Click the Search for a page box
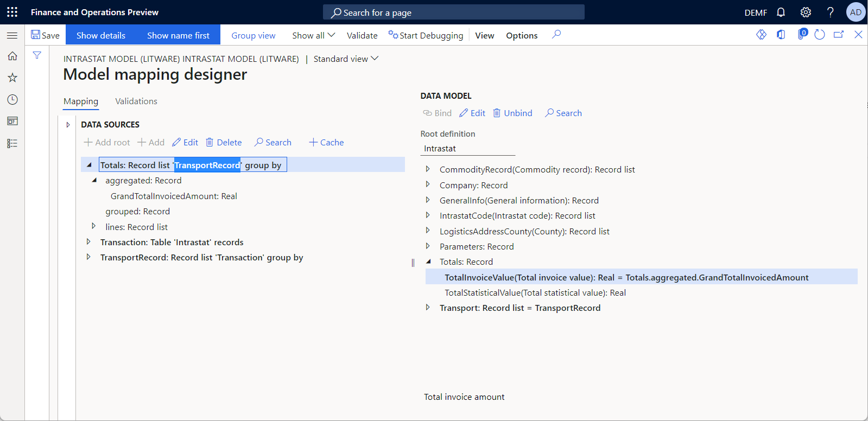Screen dimensions: 868x421 [454, 12]
